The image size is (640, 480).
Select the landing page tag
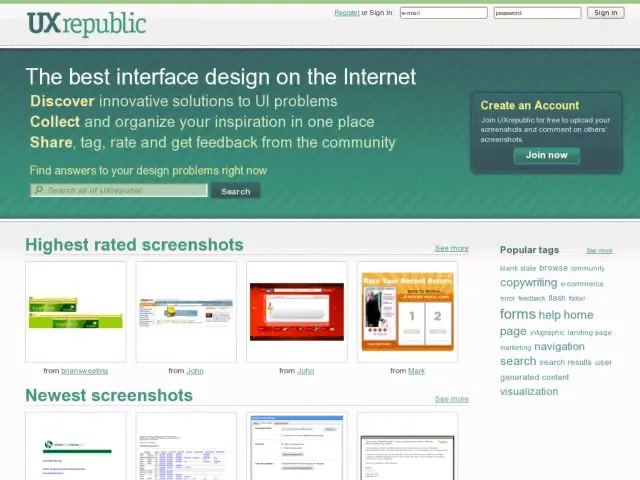click(x=589, y=333)
